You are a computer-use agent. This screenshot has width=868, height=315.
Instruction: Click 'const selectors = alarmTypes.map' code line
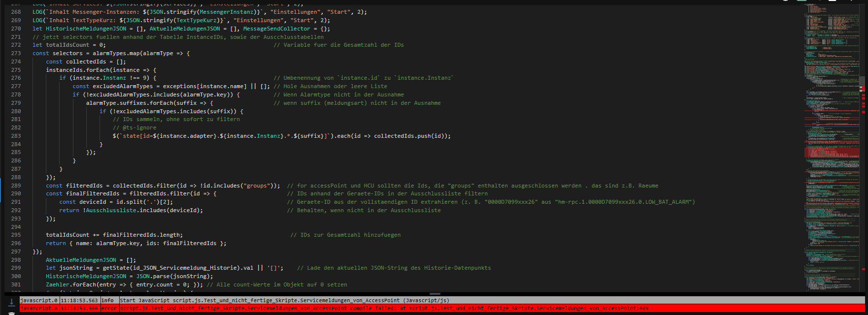[x=111, y=53]
